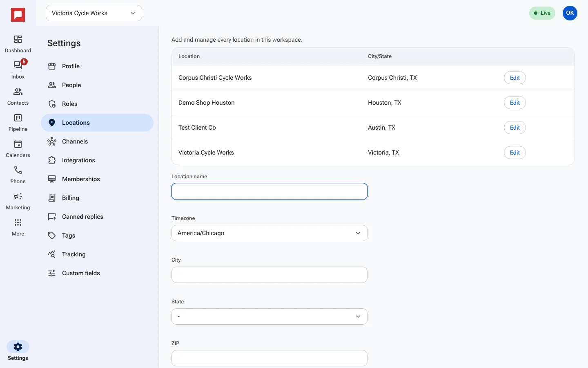The height and width of the screenshot is (368, 588).
Task: Click the Memberships card icon
Action: [x=52, y=179]
